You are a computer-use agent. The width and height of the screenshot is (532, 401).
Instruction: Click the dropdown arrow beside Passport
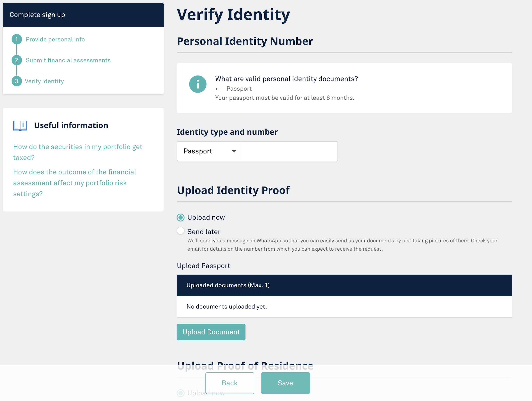pos(234,151)
